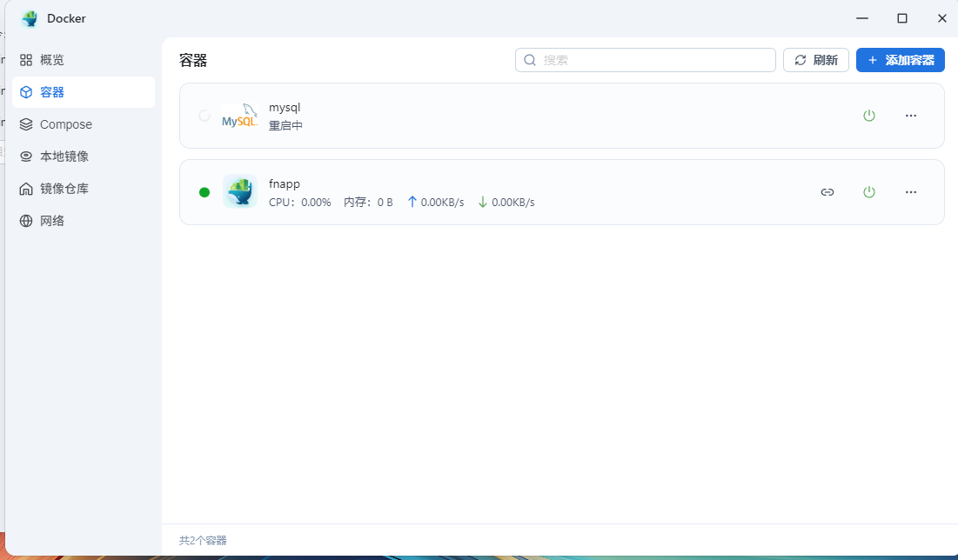Viewport: 958px width, 560px height.
Task: Click the mysql loading status indicator
Action: coord(204,116)
